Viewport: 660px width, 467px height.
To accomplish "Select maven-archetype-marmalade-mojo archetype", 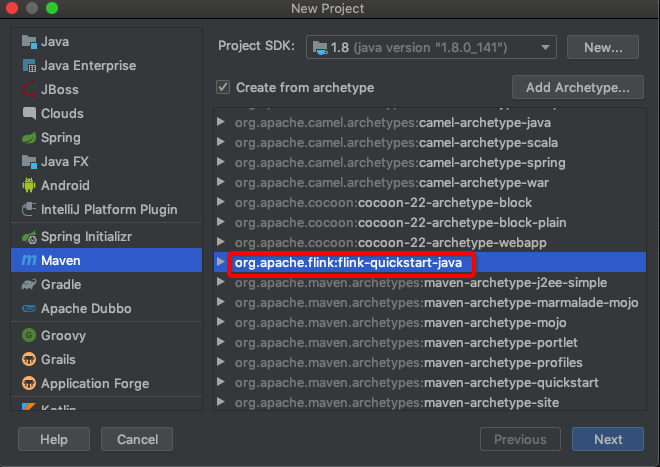I will [x=430, y=302].
